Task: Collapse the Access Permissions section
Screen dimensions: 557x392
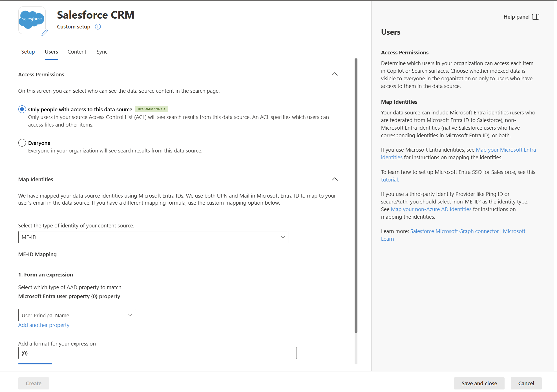Action: pos(335,74)
